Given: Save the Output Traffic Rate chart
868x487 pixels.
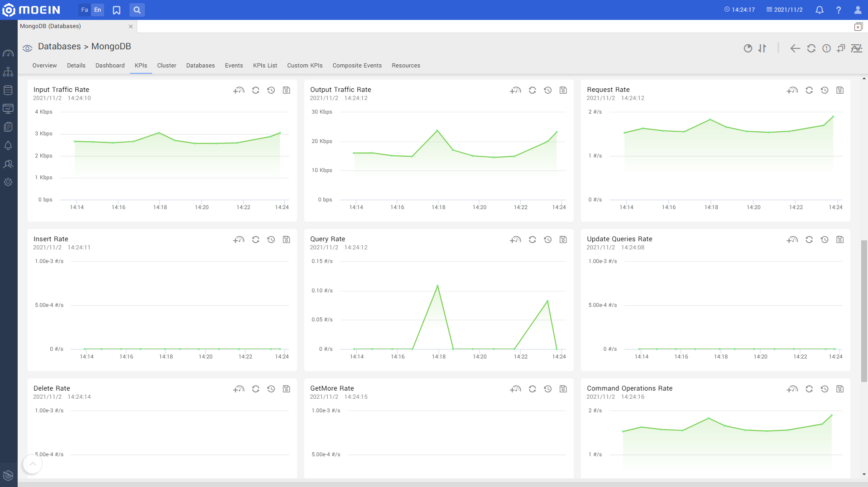Looking at the screenshot, I should point(563,91).
